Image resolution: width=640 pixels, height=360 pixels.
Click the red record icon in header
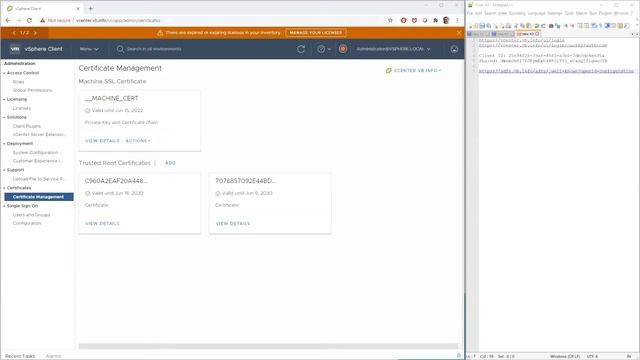tap(343, 49)
